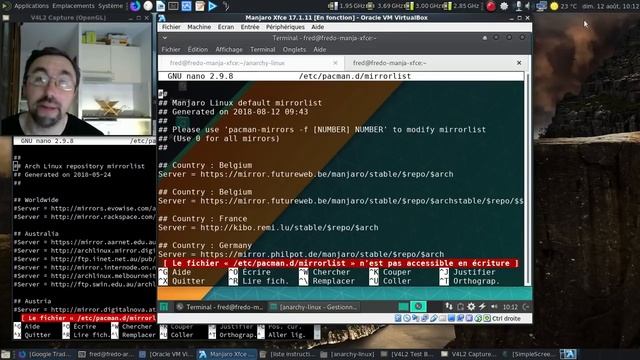Click the guest panel logout icon

point(526,307)
